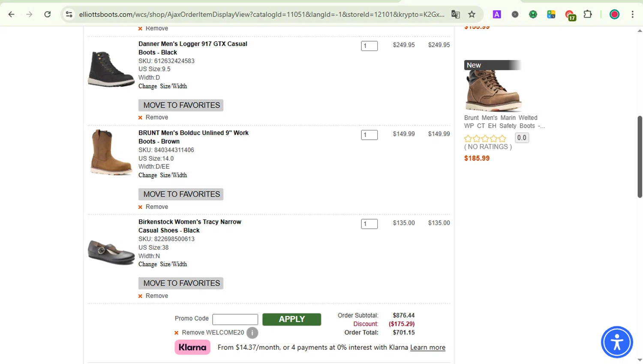Bookmark this page with star icon
Image resolution: width=643 pixels, height=364 pixels.
point(472,14)
